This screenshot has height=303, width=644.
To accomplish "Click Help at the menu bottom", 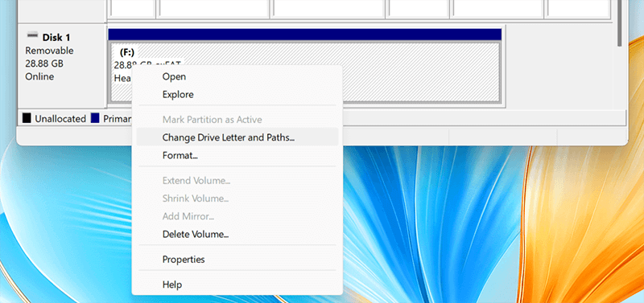I will [x=237, y=285].
